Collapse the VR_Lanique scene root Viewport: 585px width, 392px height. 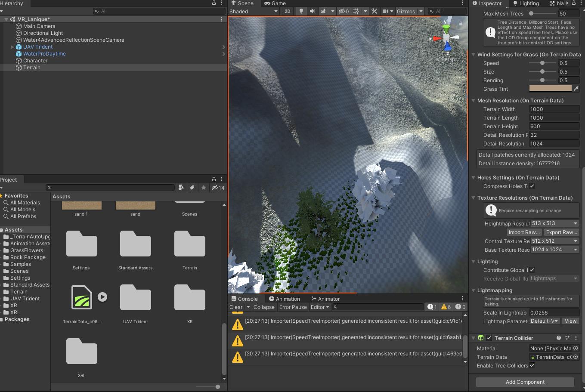(6, 19)
